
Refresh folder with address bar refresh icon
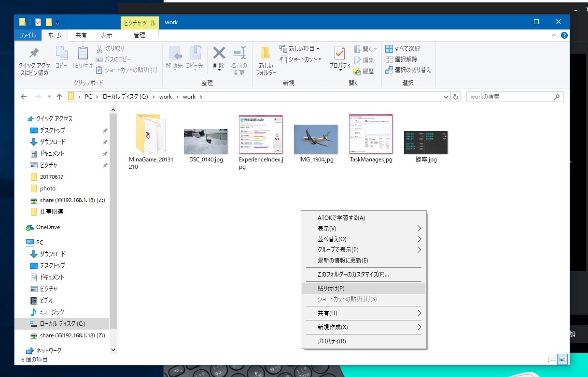tap(456, 97)
